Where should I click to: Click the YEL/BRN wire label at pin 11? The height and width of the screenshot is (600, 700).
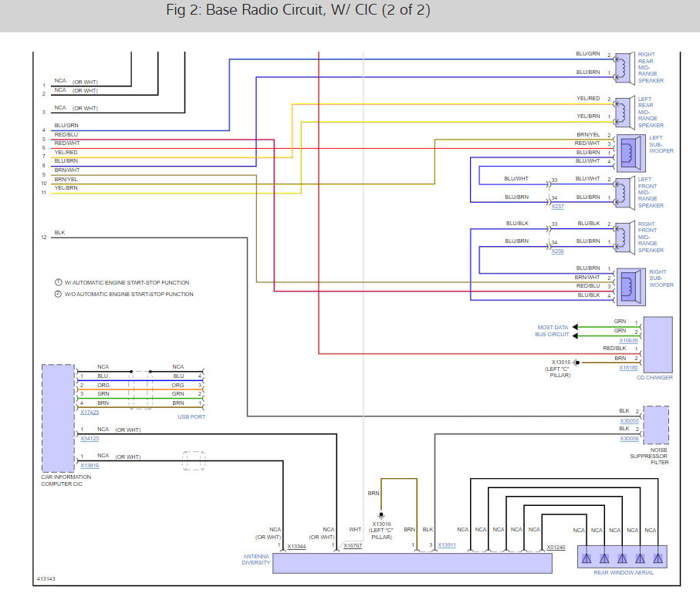pos(66,188)
